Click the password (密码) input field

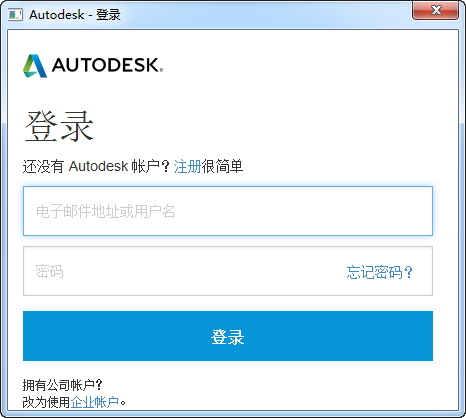click(x=228, y=271)
